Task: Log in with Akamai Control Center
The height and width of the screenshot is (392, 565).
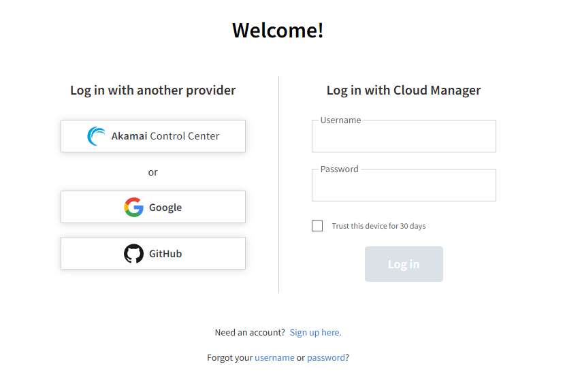Action: (153, 136)
